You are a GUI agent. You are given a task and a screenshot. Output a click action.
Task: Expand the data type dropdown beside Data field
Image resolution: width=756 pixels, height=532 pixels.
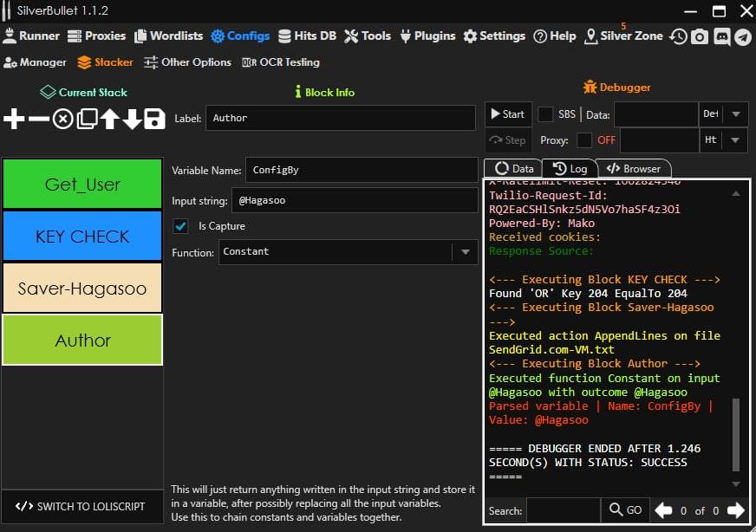[735, 114]
